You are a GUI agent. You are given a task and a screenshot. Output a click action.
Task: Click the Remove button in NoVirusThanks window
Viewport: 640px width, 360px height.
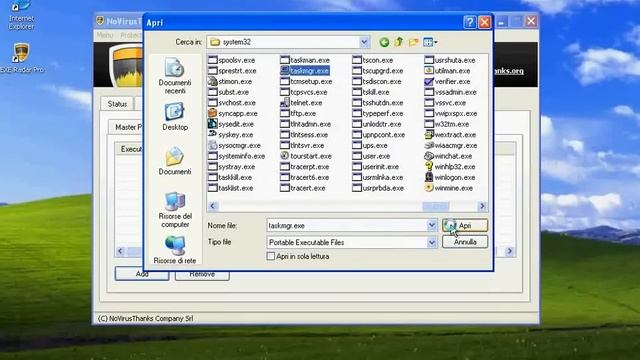[x=202, y=274]
